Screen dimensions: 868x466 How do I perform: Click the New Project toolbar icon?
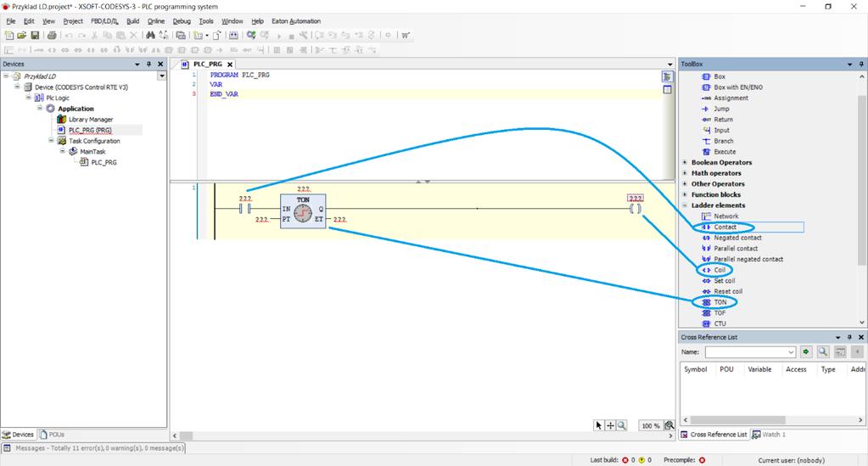(8, 36)
